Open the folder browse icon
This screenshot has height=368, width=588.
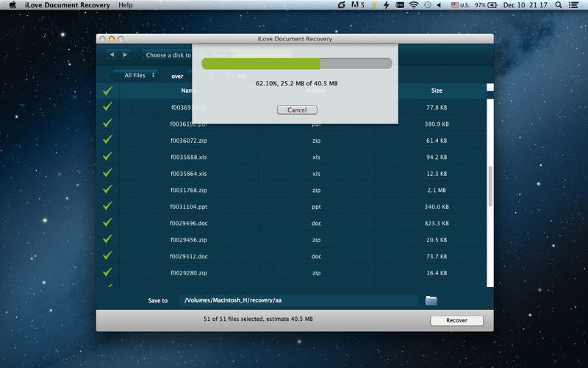click(431, 300)
